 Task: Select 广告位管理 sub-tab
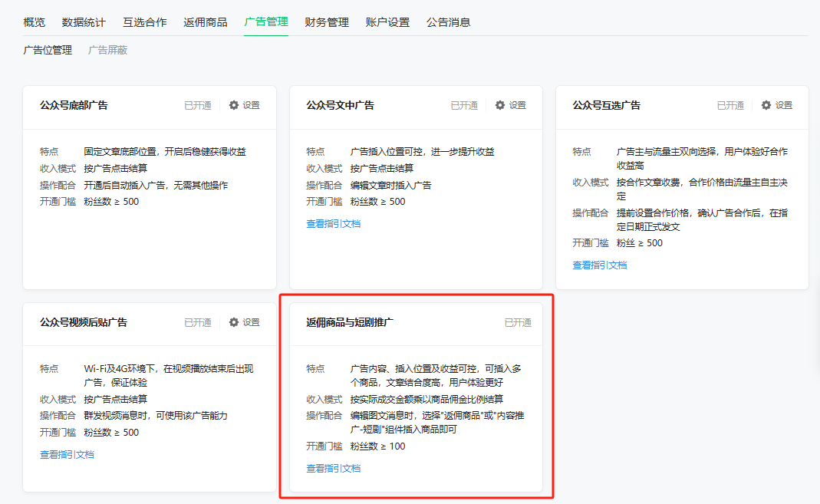[x=48, y=50]
